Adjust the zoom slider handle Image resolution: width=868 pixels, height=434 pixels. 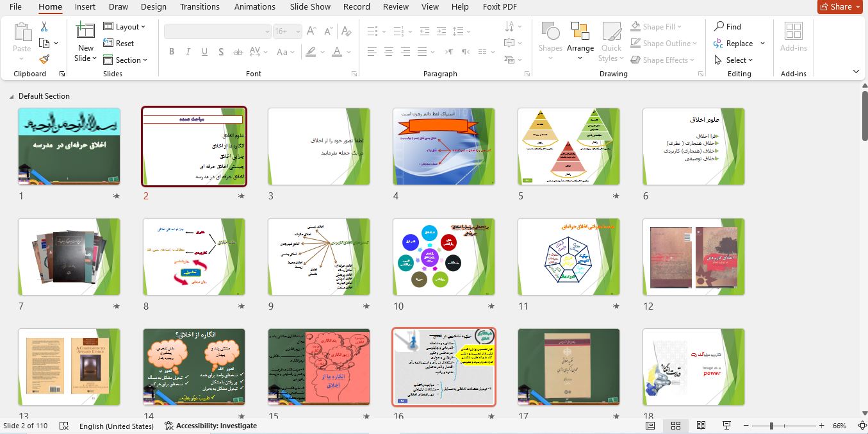[771, 426]
